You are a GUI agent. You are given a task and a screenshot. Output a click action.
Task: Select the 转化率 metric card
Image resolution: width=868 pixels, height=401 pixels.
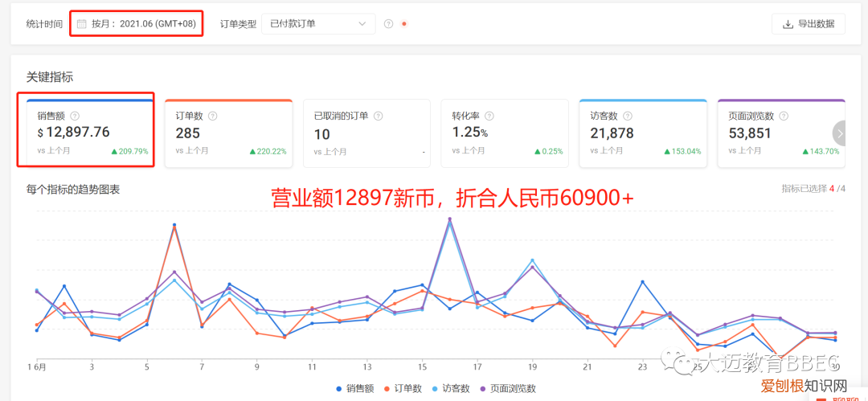504,133
